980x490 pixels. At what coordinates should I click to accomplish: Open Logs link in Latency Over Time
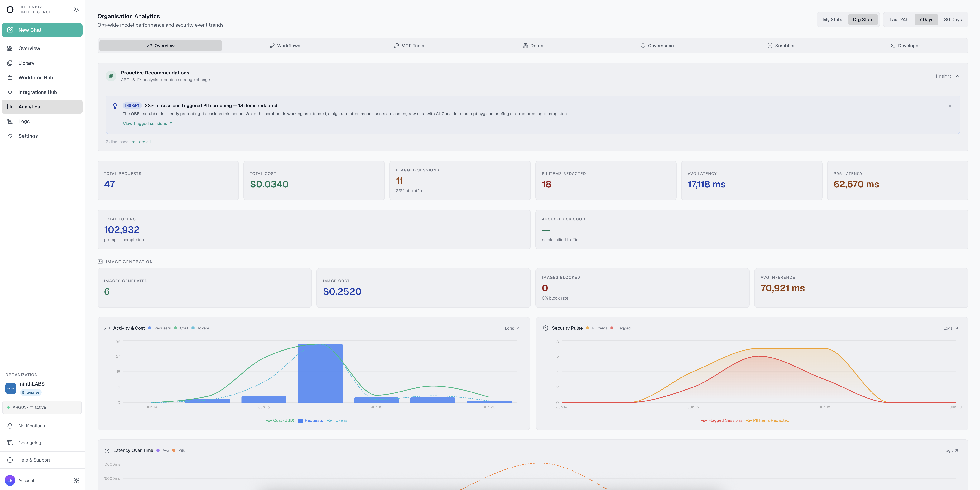[x=950, y=450]
